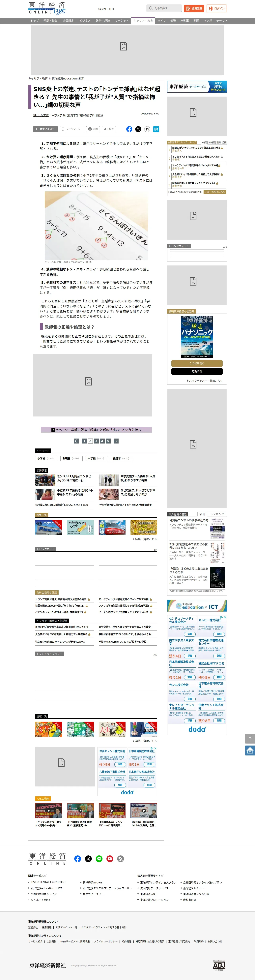
Task: Play the HONDA video thumbnail
Action: (49, 811)
